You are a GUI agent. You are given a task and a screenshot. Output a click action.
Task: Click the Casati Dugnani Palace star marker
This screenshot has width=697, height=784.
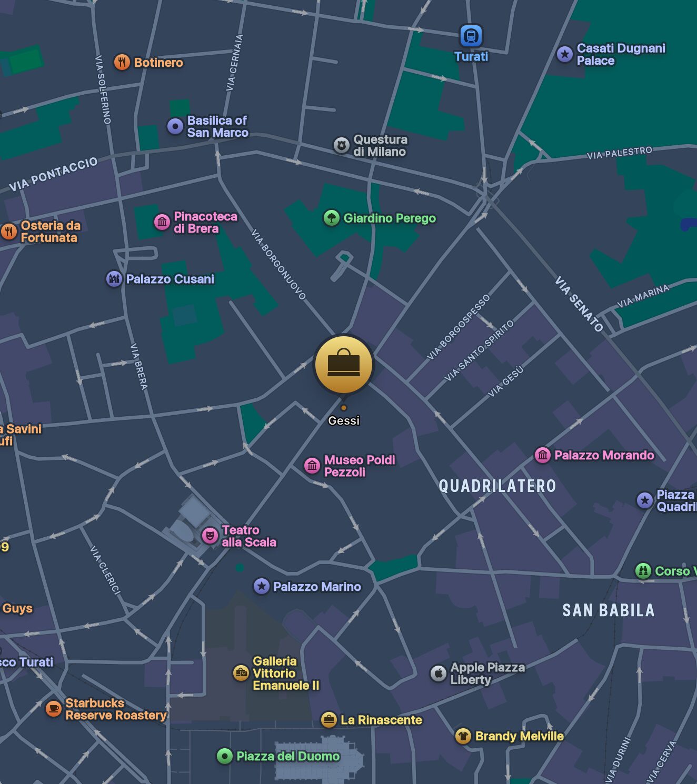565,53
